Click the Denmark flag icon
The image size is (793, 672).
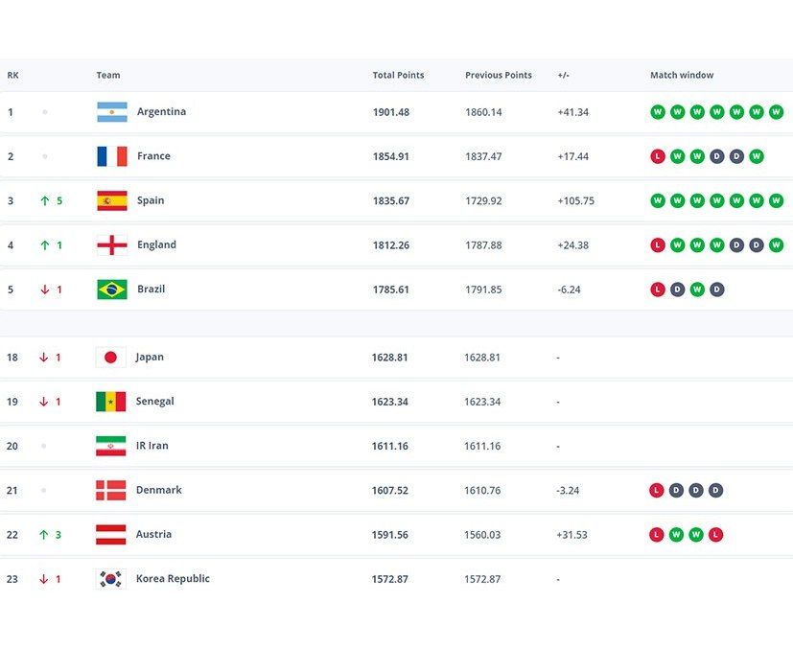pos(110,491)
